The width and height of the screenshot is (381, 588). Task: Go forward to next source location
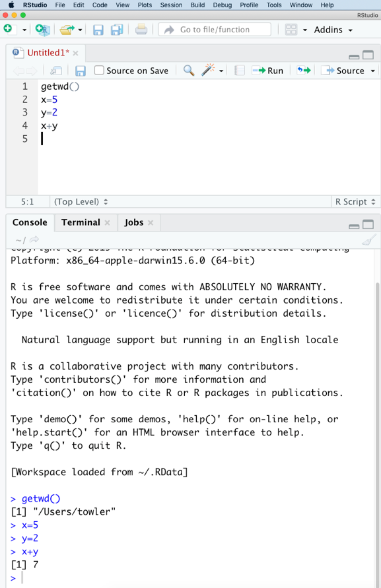(x=32, y=71)
